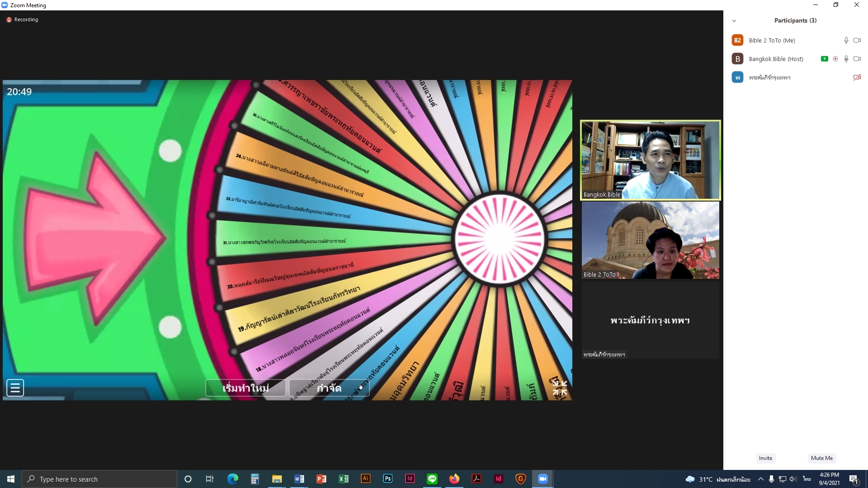Open Microsoft Word from taskbar
The height and width of the screenshot is (488, 868).
(x=299, y=479)
